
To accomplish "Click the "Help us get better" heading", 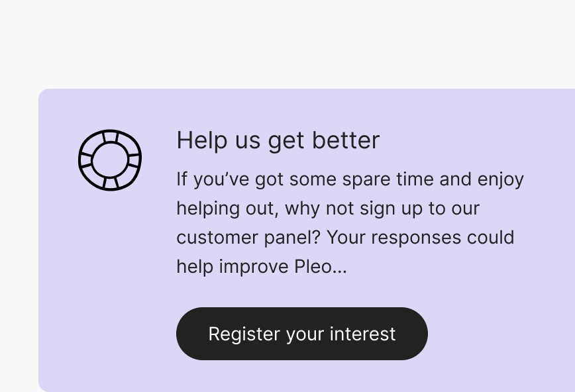I will 278,140.
